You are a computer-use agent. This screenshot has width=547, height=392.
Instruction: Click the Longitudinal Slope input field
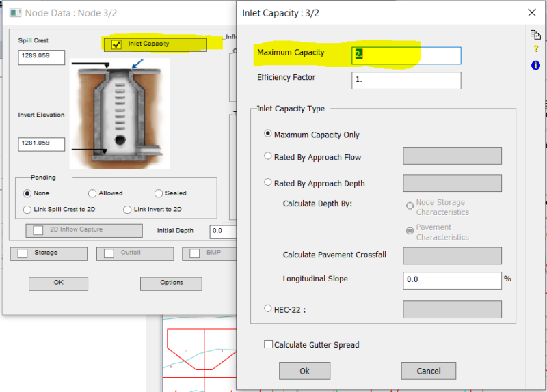tap(452, 281)
